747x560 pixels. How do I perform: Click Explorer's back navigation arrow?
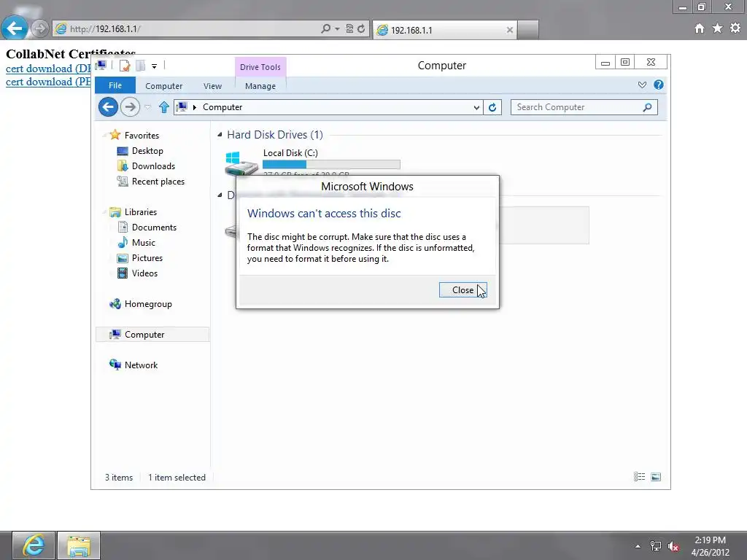point(108,106)
